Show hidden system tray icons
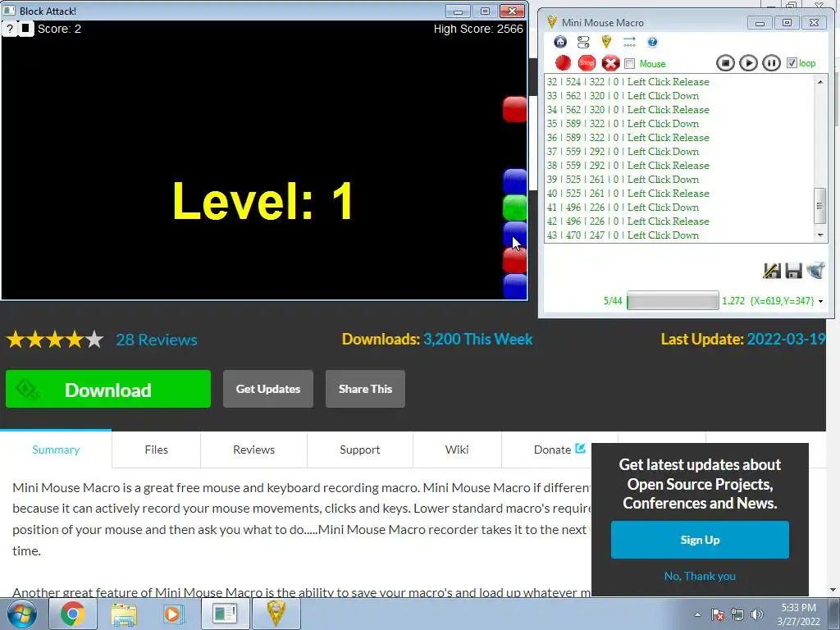Image resolution: width=840 pixels, height=630 pixels. pos(697,614)
